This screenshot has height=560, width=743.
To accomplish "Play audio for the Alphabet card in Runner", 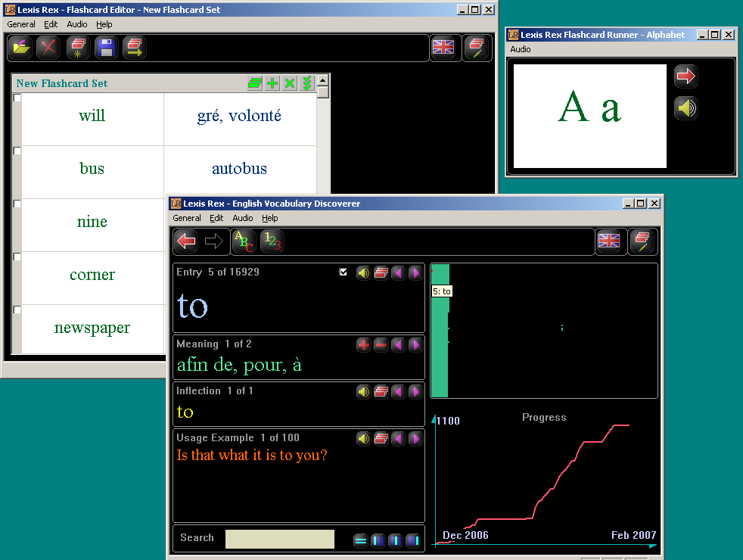I will [685, 108].
